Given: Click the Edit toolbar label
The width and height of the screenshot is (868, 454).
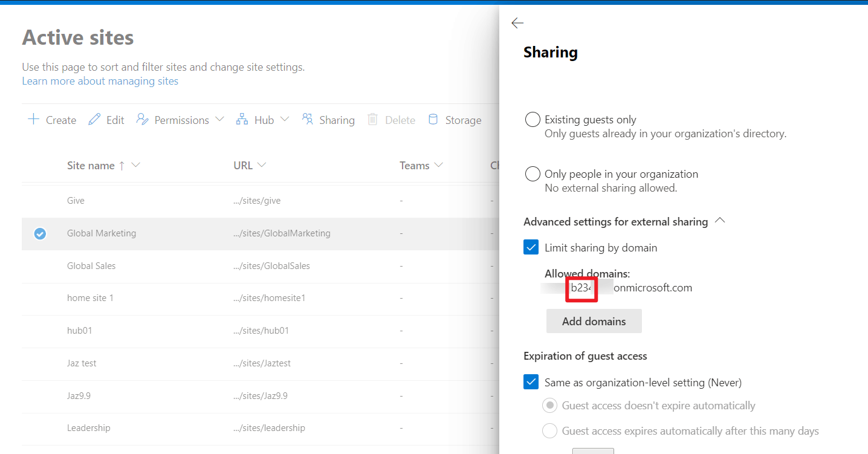Looking at the screenshot, I should [115, 120].
